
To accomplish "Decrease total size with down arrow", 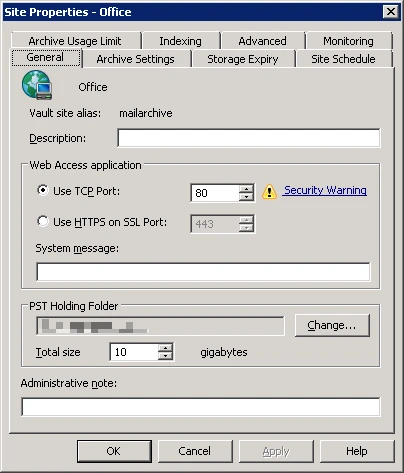I will click(x=165, y=356).
